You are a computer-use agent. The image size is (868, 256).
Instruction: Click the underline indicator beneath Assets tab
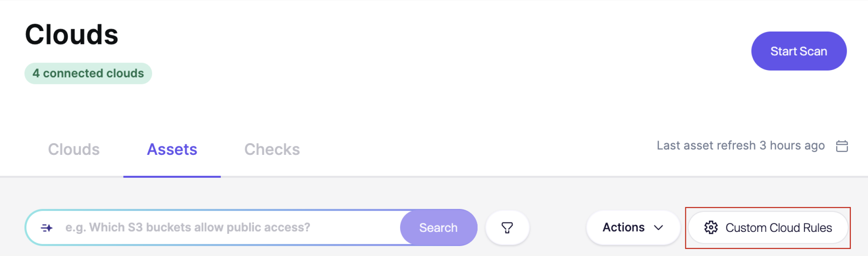pos(172,177)
